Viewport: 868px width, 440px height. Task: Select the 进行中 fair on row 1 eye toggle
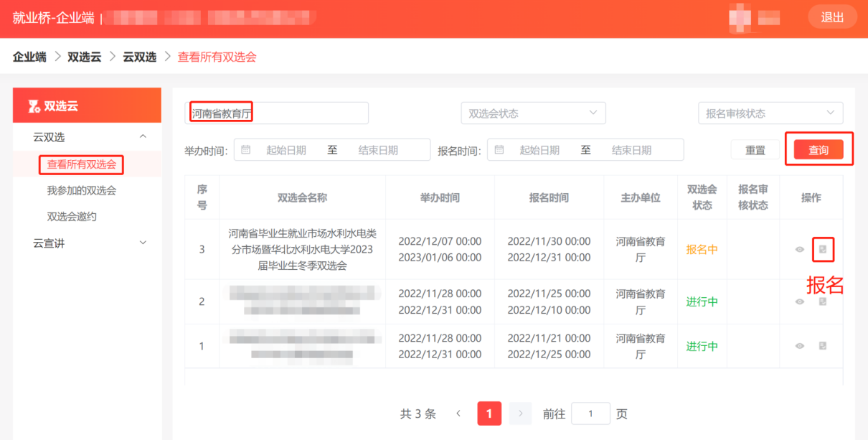799,345
